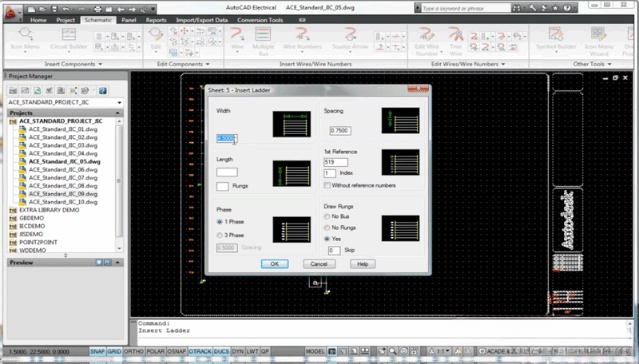Viewport: 639px width, 364px height.
Task: Toggle OSNAP in status bar
Action: click(177, 351)
